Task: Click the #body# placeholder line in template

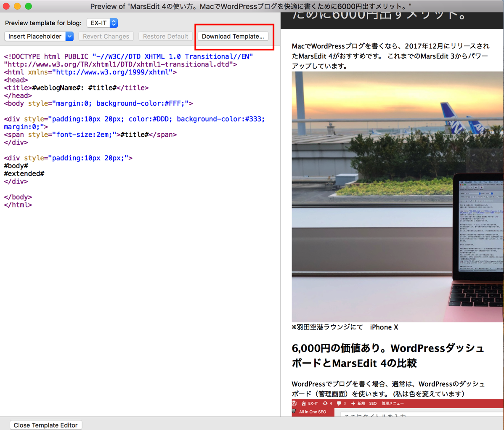Action: [16, 166]
